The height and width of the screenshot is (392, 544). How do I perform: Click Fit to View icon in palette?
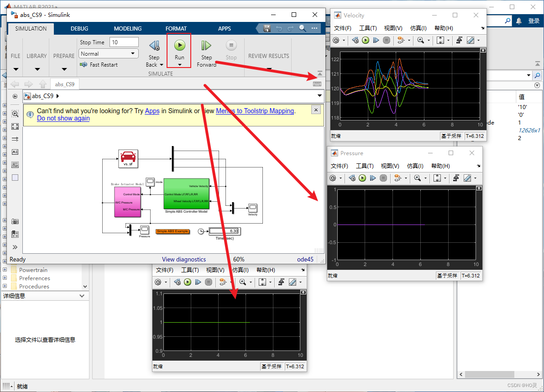coord(15,126)
